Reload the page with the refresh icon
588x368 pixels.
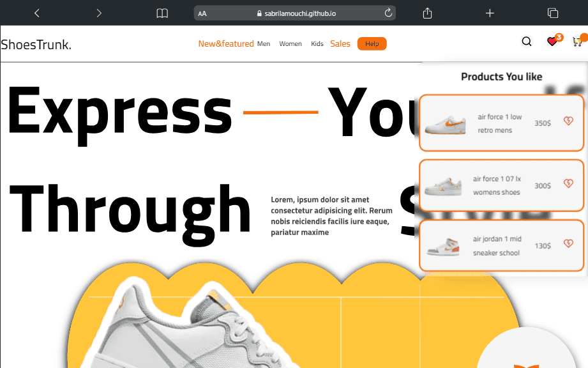point(388,13)
